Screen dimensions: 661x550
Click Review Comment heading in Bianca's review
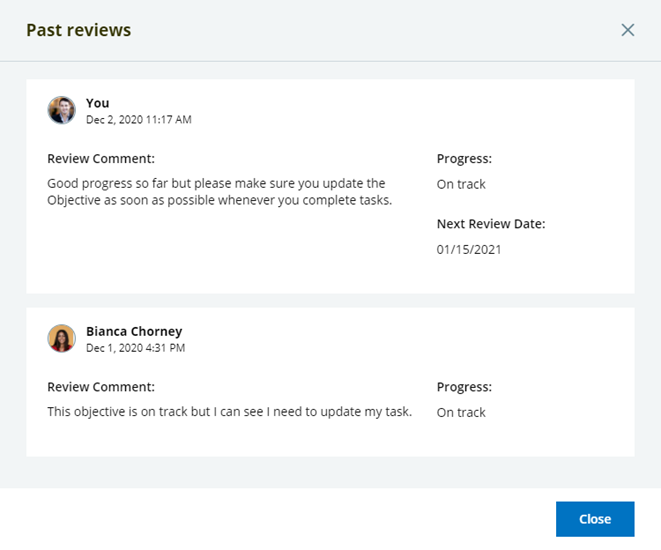(x=101, y=387)
